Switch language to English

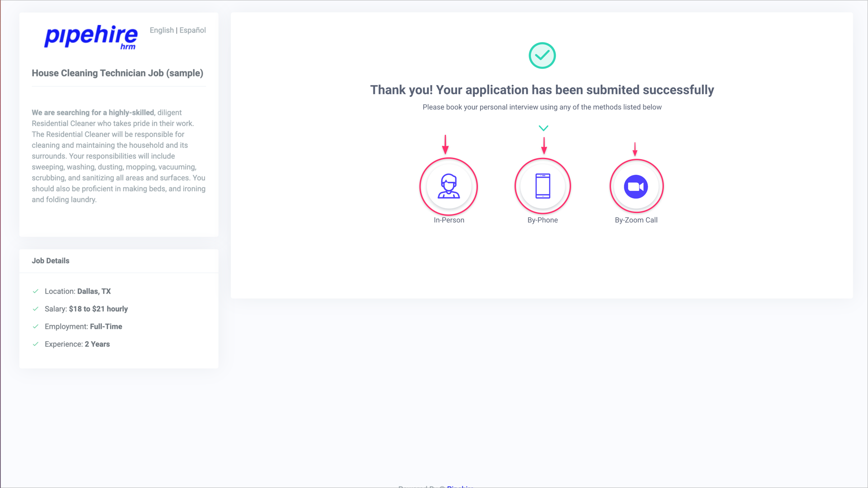tap(162, 30)
